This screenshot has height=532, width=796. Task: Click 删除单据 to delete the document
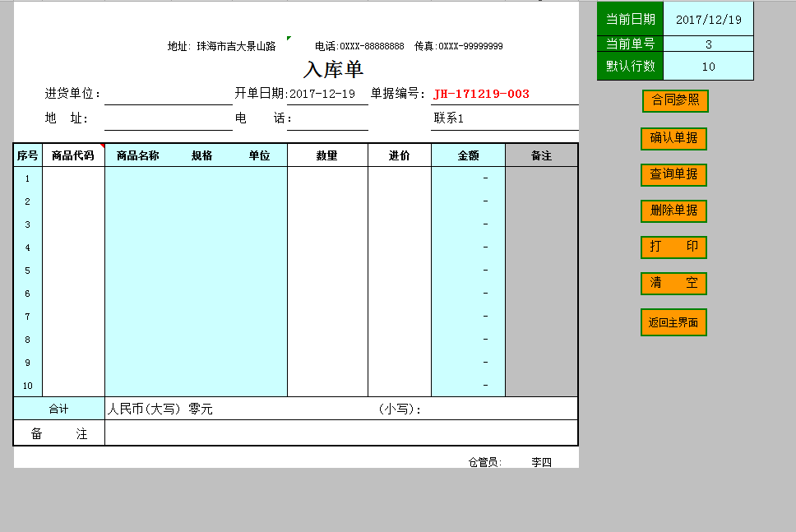[673, 211]
